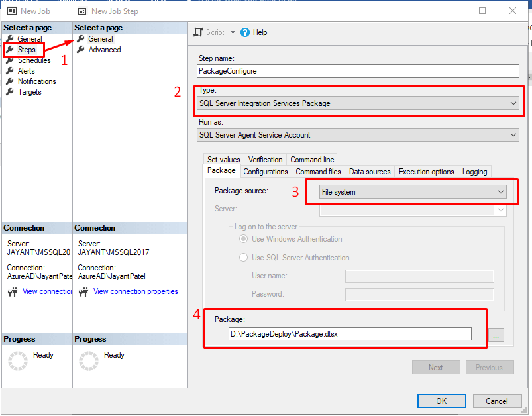This screenshot has height=416, width=532.
Task: Select Use SQL Server Authentication option
Action: (x=243, y=258)
